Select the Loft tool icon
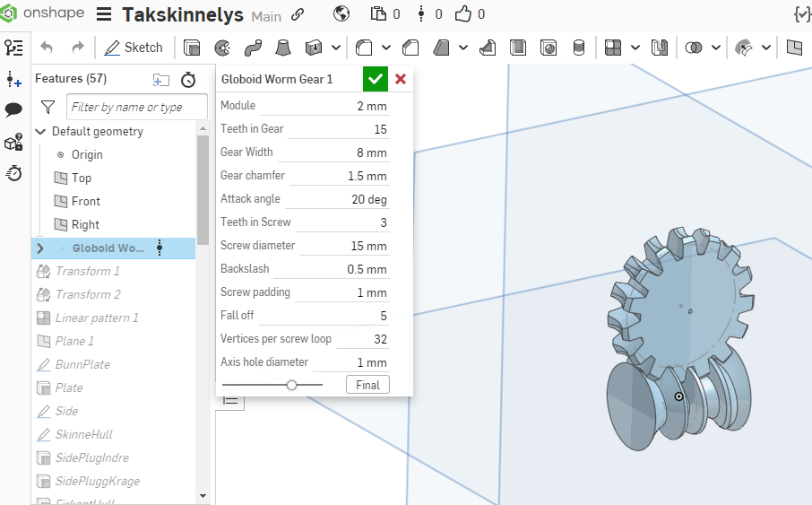 click(282, 48)
